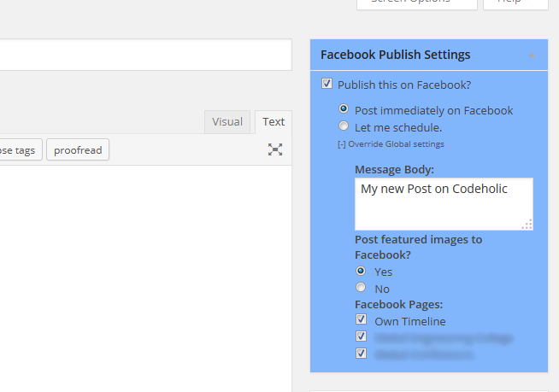Select No for posting featured images
This screenshot has height=392, width=559.
[361, 287]
